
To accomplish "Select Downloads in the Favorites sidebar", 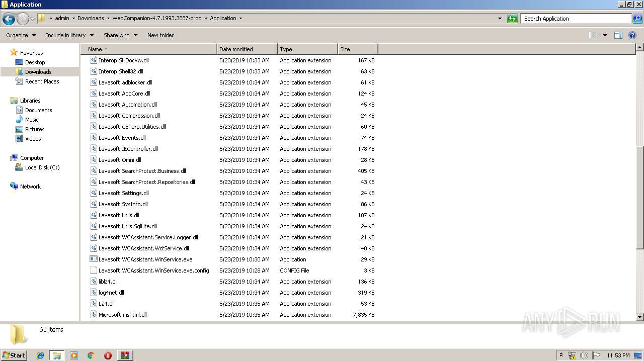I will (38, 72).
